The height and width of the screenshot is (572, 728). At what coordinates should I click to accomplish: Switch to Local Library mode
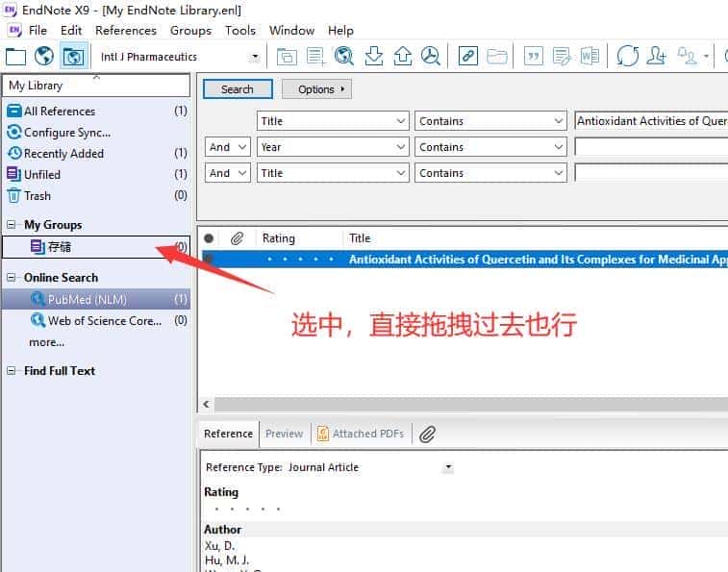[x=15, y=57]
